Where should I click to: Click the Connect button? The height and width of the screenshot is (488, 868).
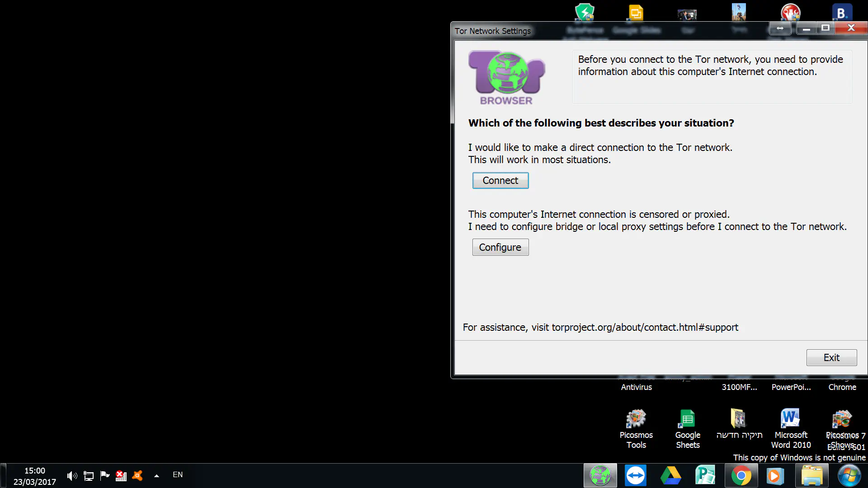500,180
